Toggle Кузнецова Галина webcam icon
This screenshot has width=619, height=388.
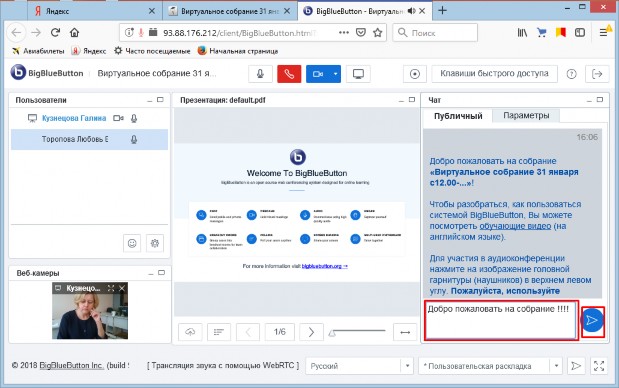[118, 118]
